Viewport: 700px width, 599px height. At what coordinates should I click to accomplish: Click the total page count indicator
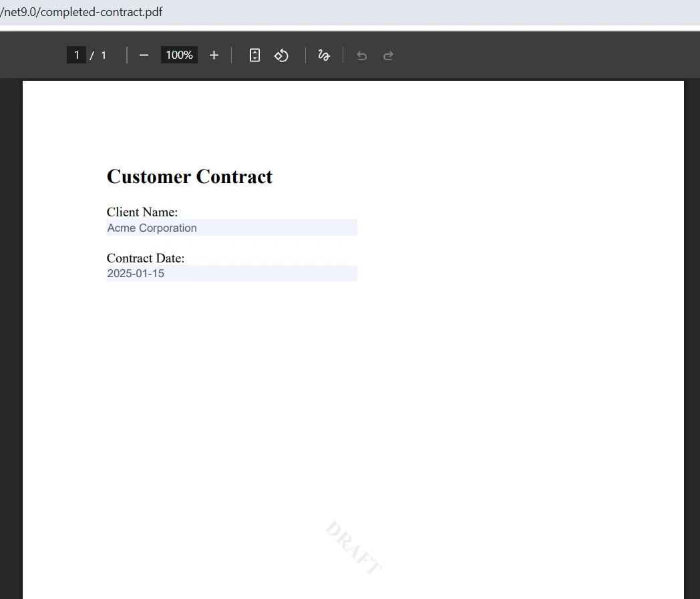point(103,55)
